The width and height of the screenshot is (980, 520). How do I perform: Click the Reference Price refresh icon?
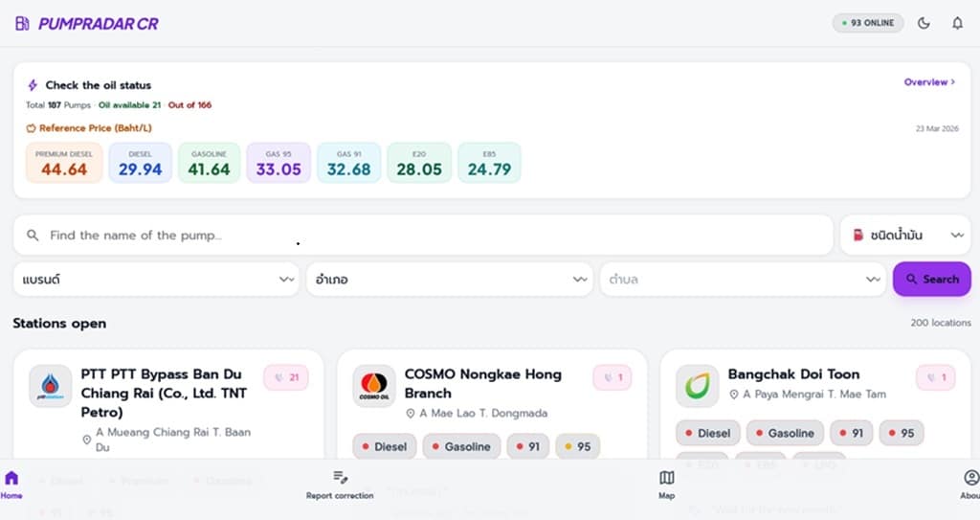[31, 128]
